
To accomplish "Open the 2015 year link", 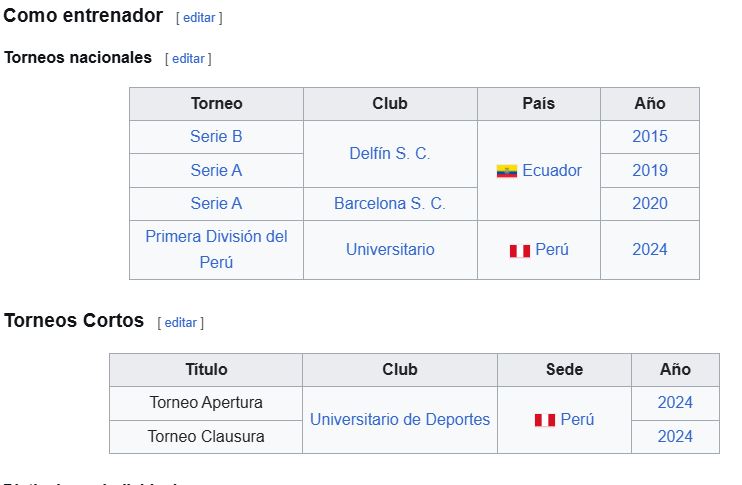I will pyautogui.click(x=650, y=137).
